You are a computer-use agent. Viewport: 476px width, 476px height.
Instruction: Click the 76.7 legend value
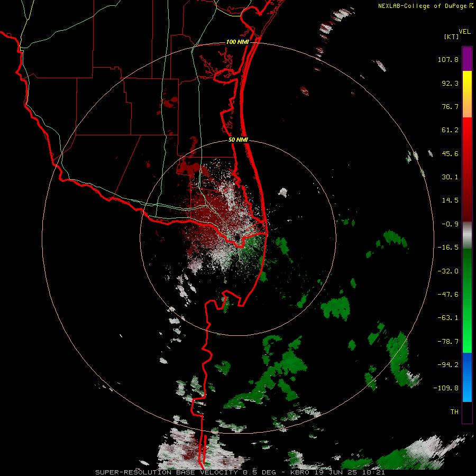450,106
